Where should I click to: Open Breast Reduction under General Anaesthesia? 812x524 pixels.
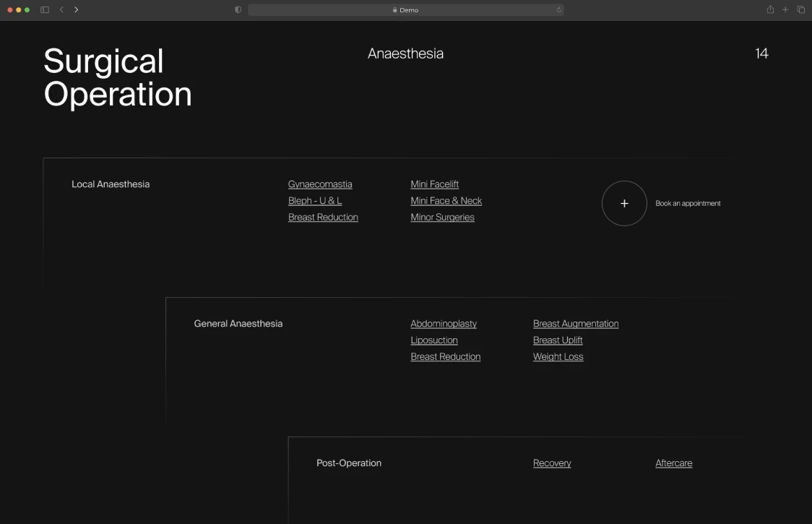tap(445, 356)
